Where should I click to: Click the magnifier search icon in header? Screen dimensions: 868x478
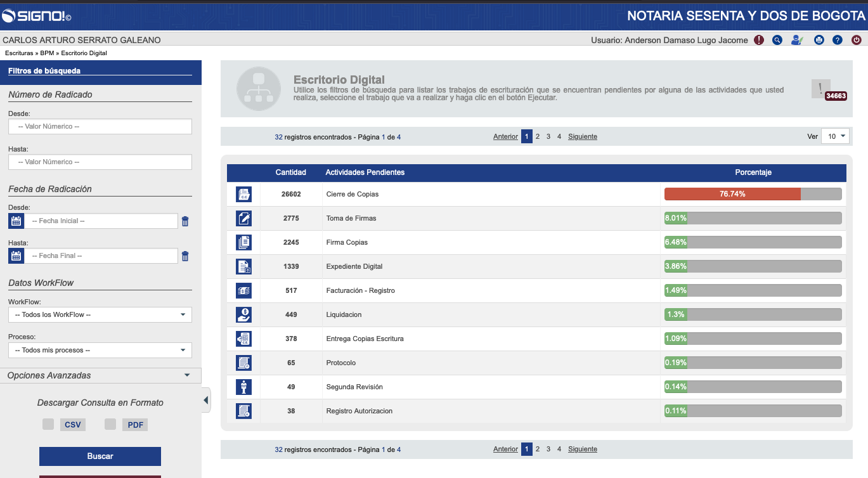pyautogui.click(x=777, y=40)
